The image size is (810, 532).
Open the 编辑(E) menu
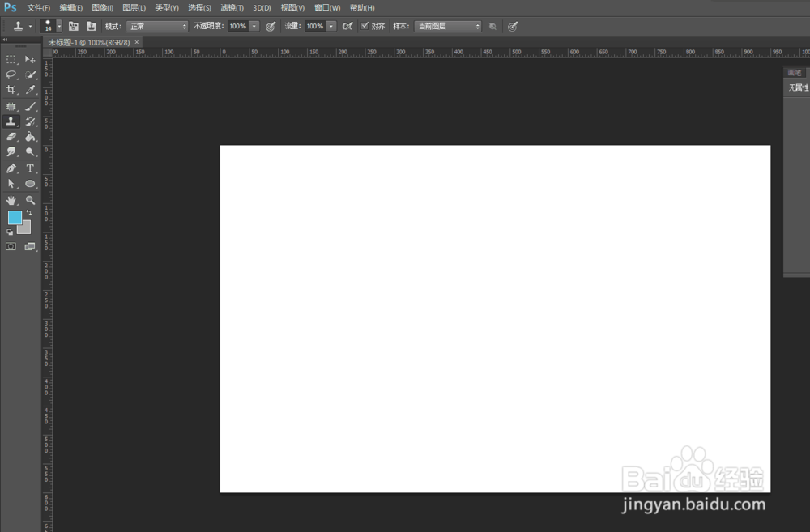coord(70,8)
